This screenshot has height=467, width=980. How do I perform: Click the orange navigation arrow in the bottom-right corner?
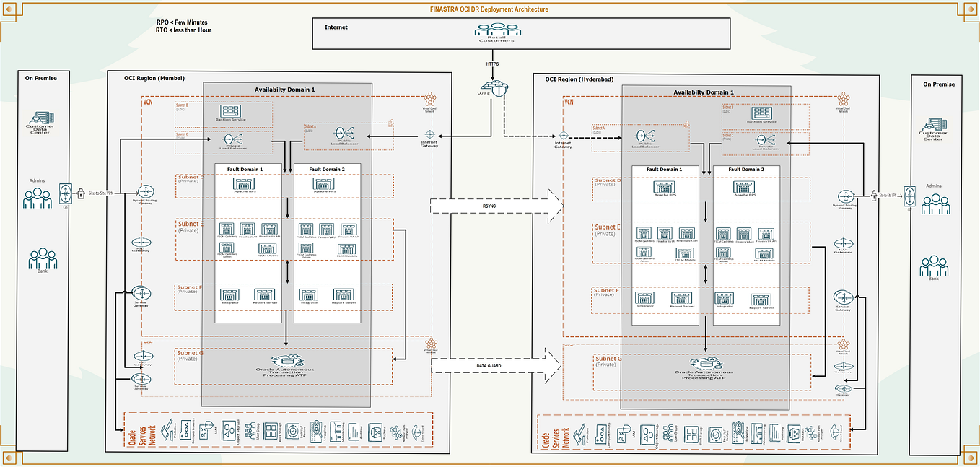pos(970,456)
